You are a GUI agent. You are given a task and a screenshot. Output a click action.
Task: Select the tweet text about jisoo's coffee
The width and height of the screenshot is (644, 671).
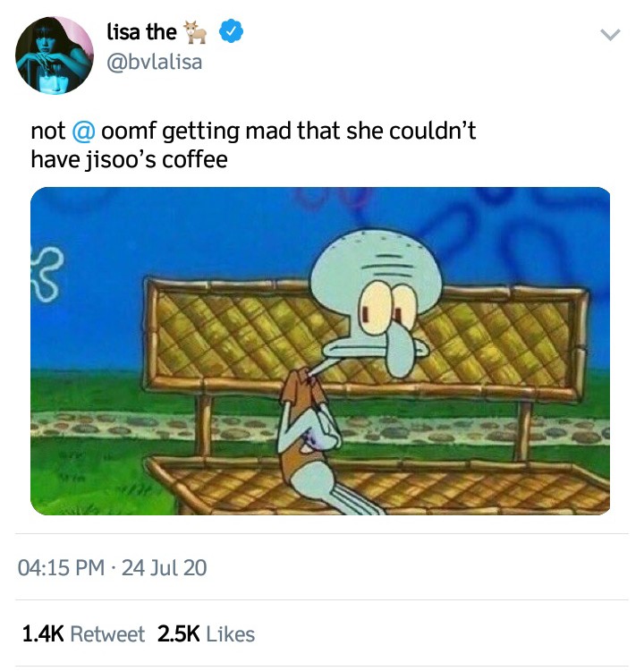pyautogui.click(x=253, y=145)
